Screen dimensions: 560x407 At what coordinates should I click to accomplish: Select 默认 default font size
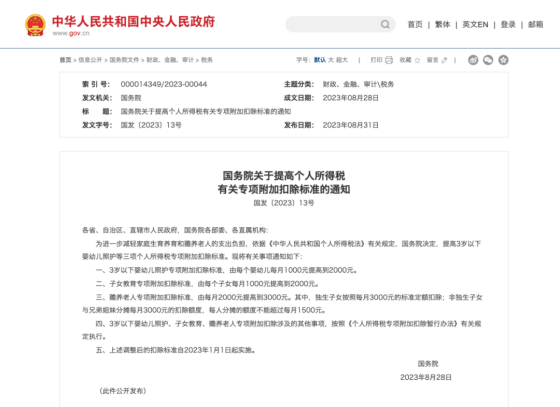pos(320,60)
